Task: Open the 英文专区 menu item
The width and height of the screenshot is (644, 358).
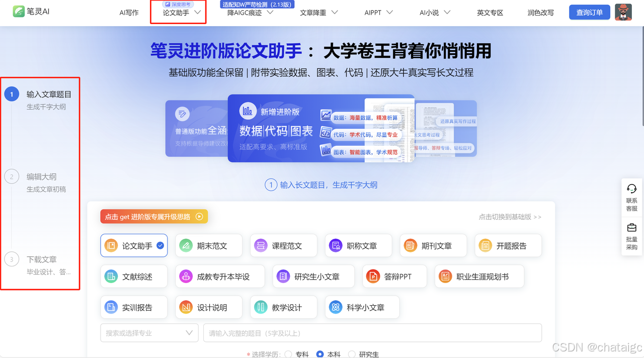Action: point(490,13)
